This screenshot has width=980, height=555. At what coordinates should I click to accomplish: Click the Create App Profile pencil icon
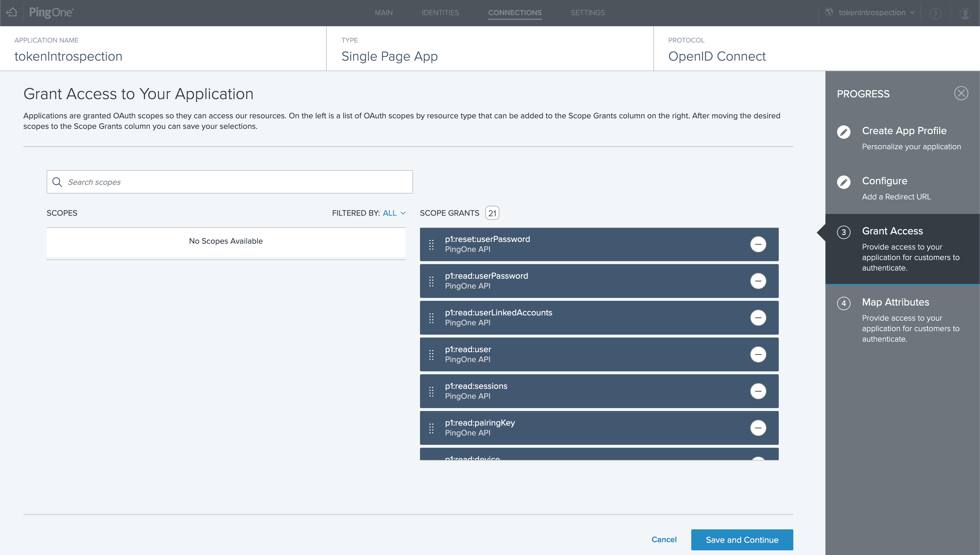click(843, 132)
